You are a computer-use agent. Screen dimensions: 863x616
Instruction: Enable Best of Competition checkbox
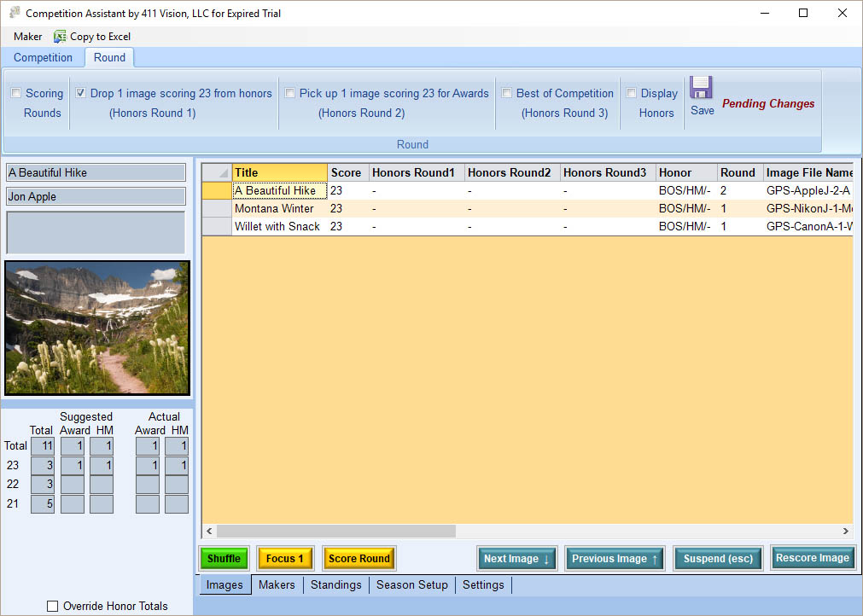pyautogui.click(x=506, y=93)
